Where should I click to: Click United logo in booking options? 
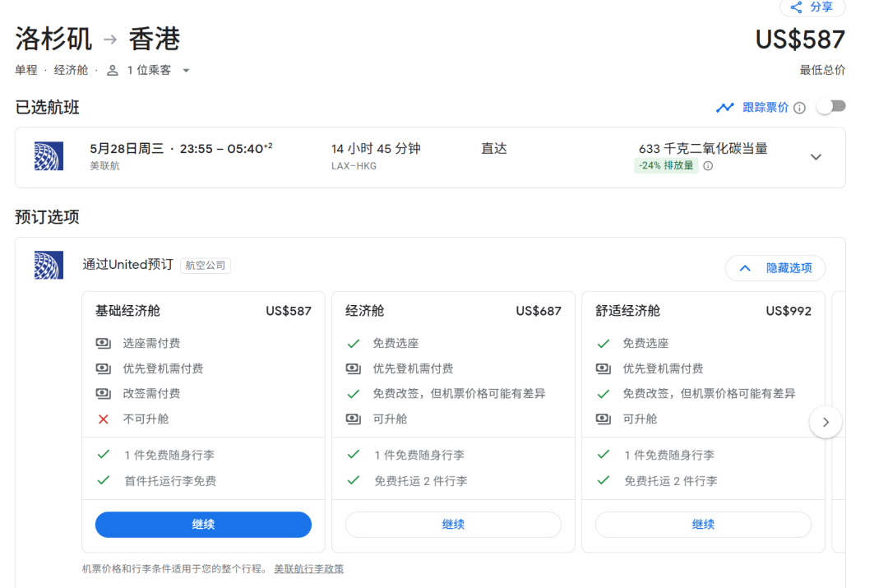pos(49,265)
